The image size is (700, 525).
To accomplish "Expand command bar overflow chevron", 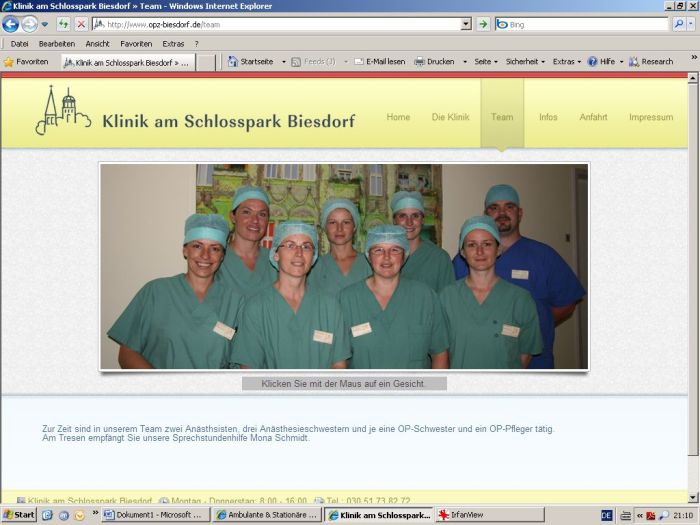I will coord(694,57).
